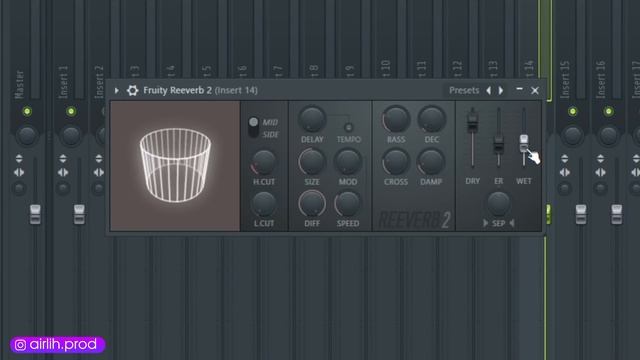Click the BASS knob
Image resolution: width=640 pixels, height=360 pixels.
396,119
